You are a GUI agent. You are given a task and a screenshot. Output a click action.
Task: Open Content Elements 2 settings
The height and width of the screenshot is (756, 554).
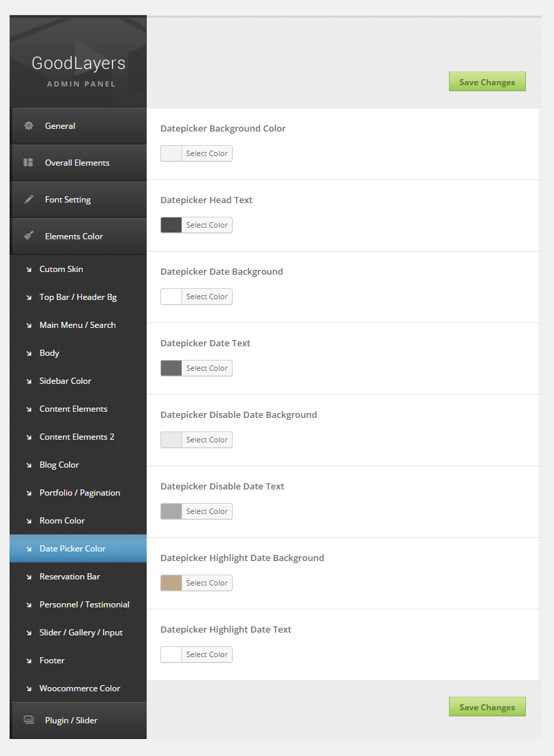(78, 437)
